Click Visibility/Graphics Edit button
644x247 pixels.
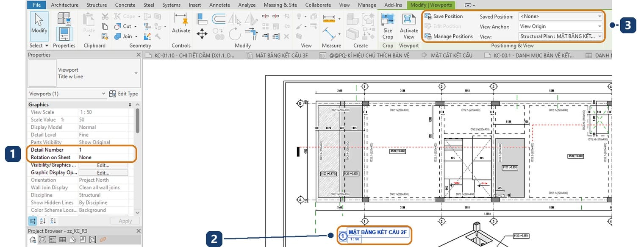coord(103,165)
